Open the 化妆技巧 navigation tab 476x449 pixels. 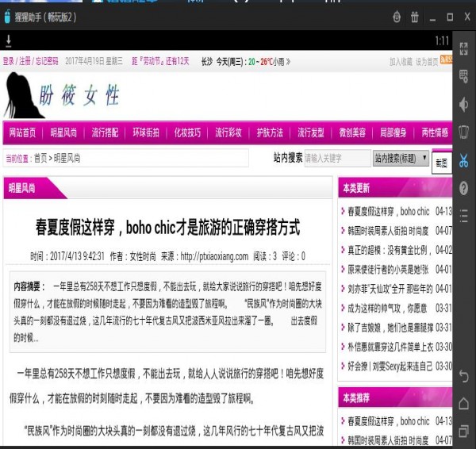tap(187, 132)
